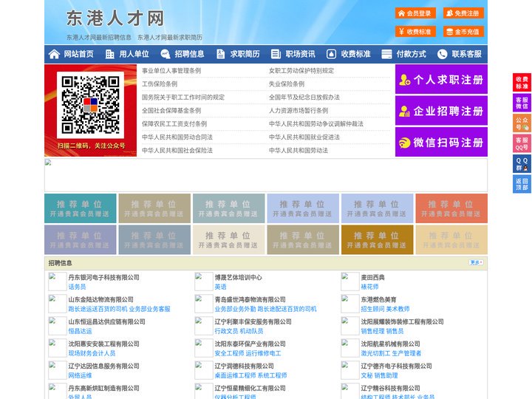Click purple 客服微信 side icon
Screen dimensions: 532x399
[522, 103]
